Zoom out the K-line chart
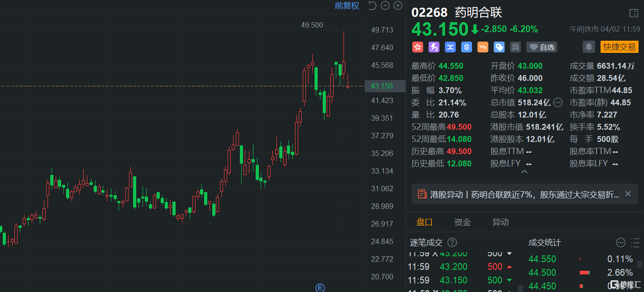This screenshot has width=644, height=292. click(385, 5)
